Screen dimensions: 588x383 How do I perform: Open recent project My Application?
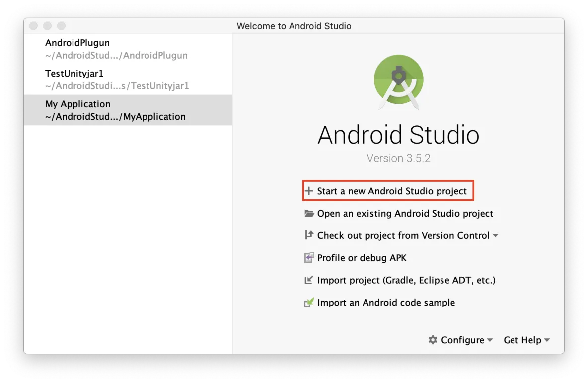pyautogui.click(x=128, y=110)
